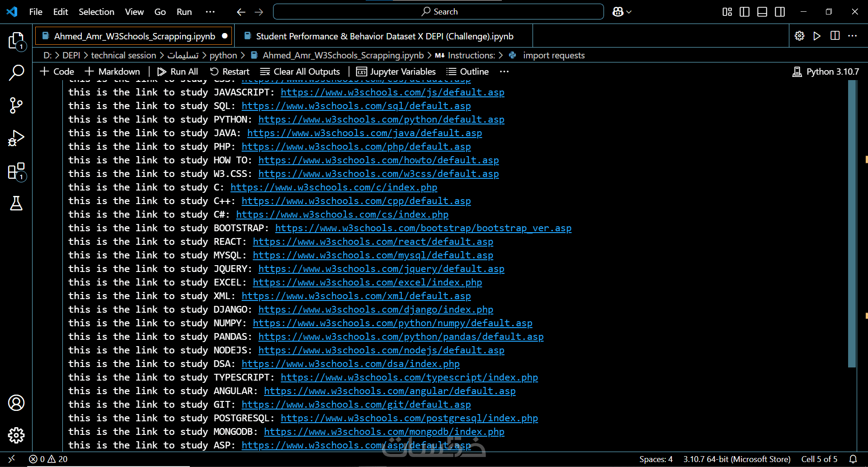Click the 3.10.7 64-bit interpreter status
This screenshot has width=868, height=467.
click(x=737, y=459)
